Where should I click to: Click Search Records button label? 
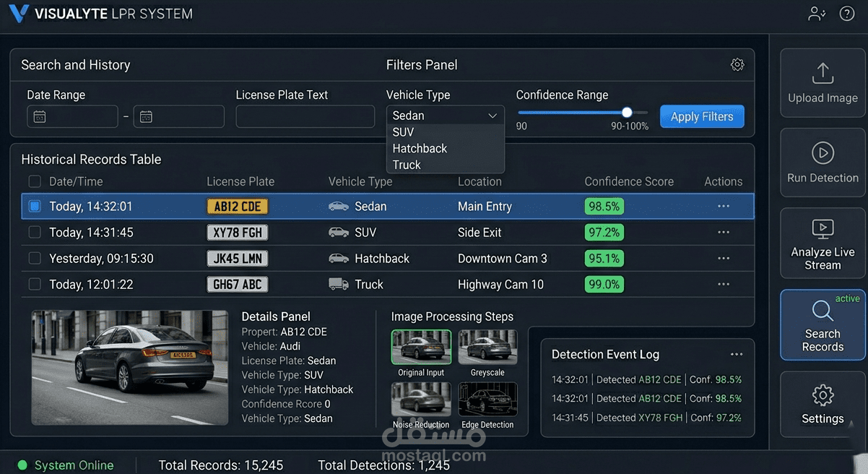tap(823, 340)
